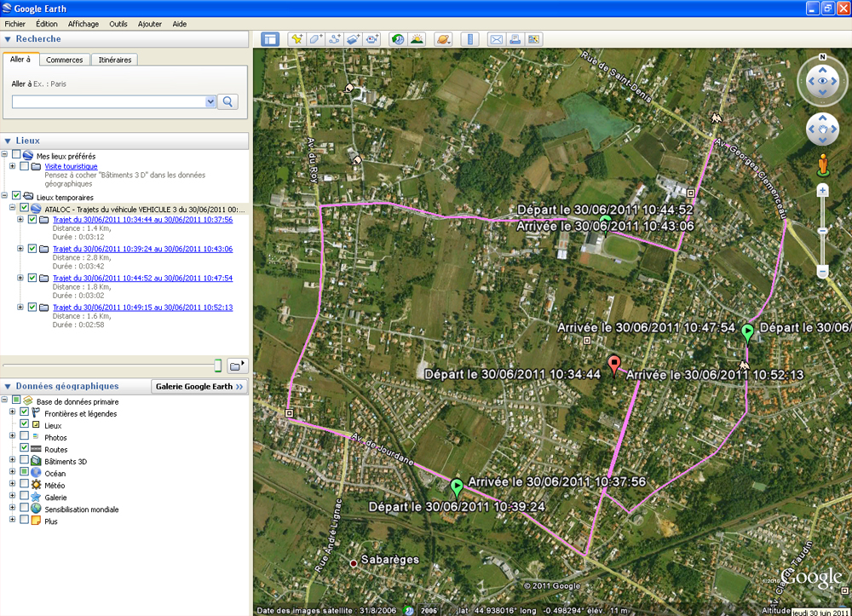
Task: Click the folder button beside the opacity slider
Action: pos(237,366)
